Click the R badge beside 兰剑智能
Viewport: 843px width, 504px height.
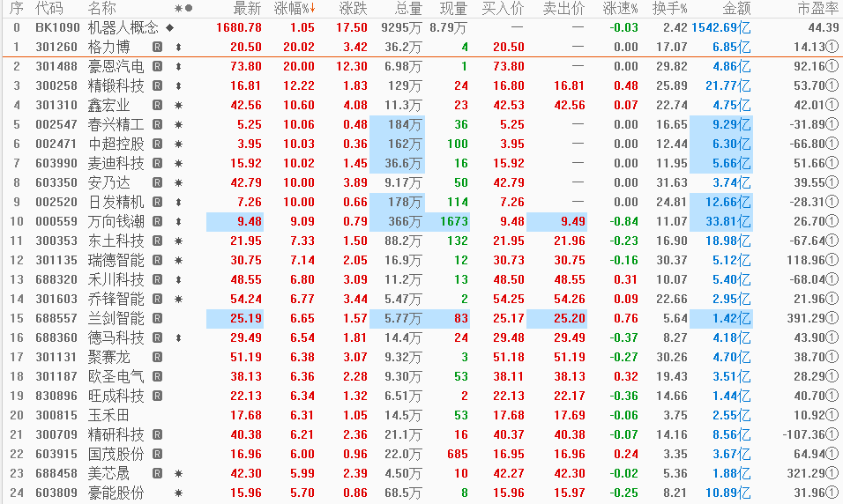157,319
